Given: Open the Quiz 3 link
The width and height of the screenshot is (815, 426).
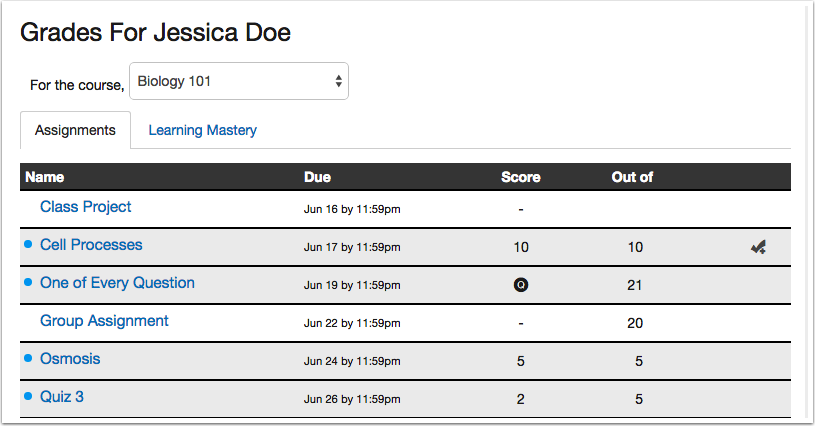Looking at the screenshot, I should click(x=62, y=397).
